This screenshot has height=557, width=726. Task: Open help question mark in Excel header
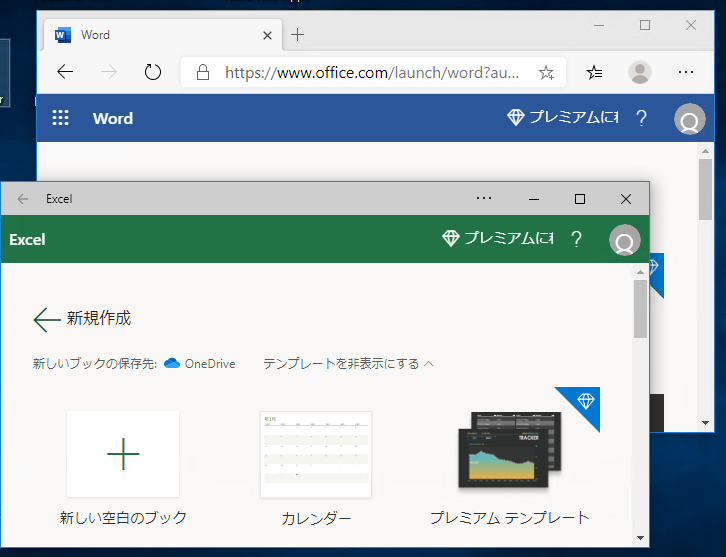576,239
